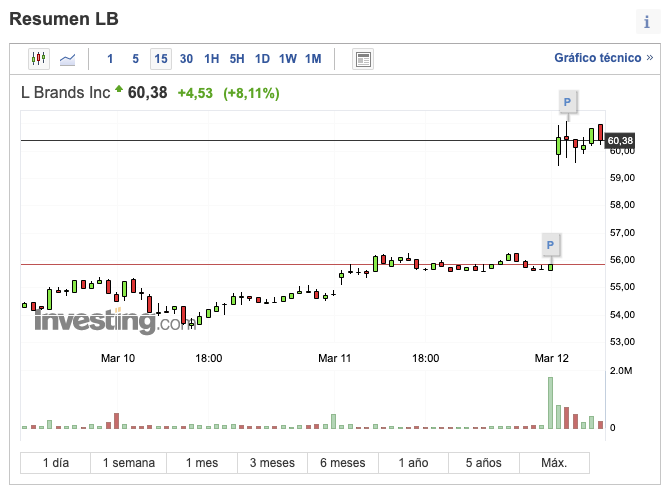Click the Mar 11 date axis label
669x502 pixels.
(334, 358)
